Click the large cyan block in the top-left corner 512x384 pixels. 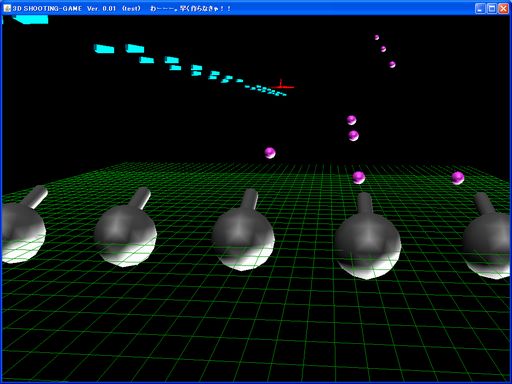click(30, 20)
